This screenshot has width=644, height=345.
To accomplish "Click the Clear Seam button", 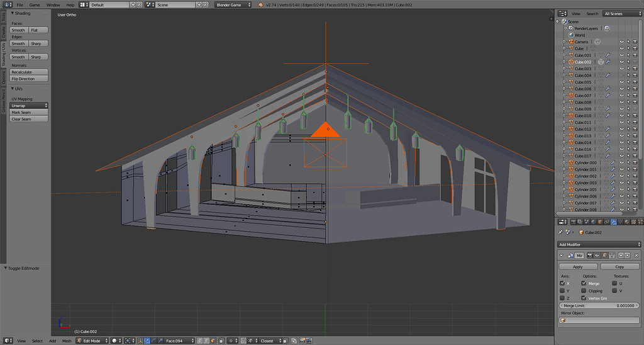I will (x=29, y=119).
